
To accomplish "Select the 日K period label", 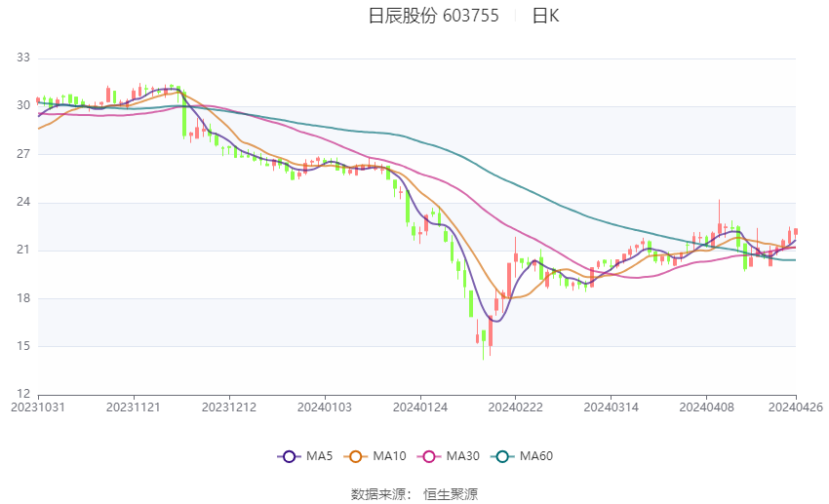I will [546, 16].
